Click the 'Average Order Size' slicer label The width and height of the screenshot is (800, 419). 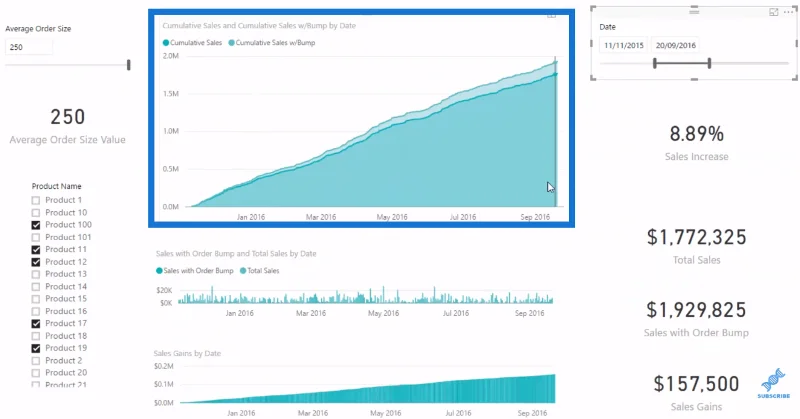point(38,29)
